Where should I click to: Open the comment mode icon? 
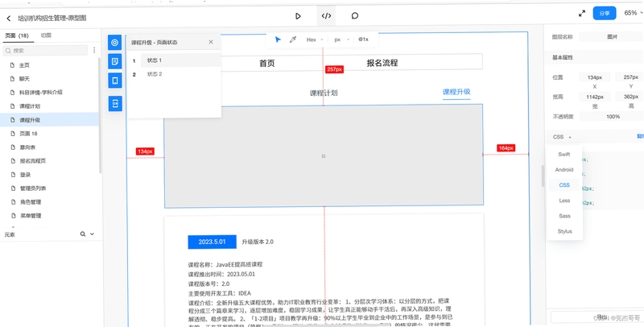(x=355, y=16)
